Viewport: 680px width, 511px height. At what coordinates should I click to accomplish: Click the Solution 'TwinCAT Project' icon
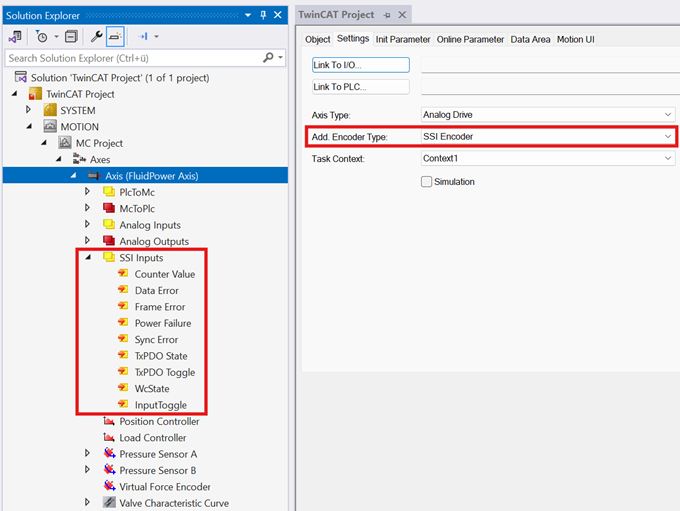click(21, 77)
